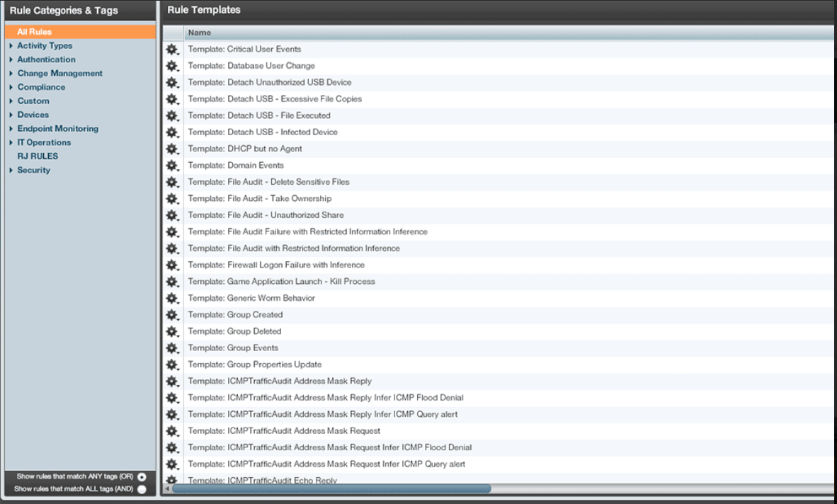Click gear icon beside Detach Unauthorized USB Device
The height and width of the screenshot is (504, 837).
(x=172, y=83)
